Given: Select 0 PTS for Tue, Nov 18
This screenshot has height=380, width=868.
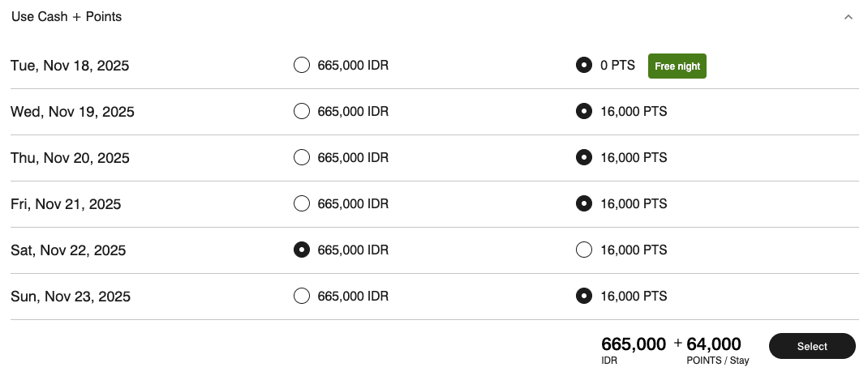Looking at the screenshot, I should pos(583,66).
